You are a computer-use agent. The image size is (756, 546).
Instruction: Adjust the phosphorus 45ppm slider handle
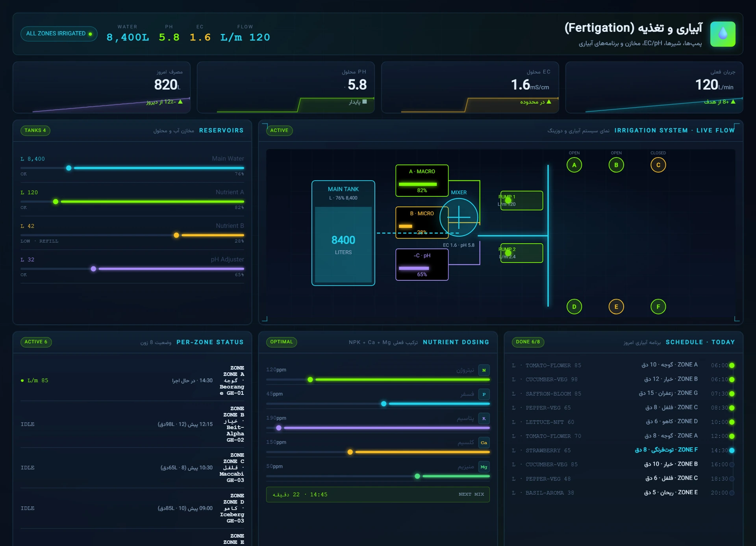coord(384,404)
